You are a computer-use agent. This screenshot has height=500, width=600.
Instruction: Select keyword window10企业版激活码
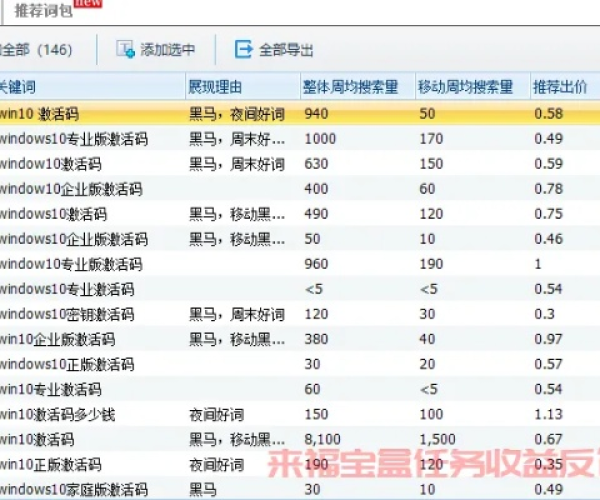pos(72,189)
